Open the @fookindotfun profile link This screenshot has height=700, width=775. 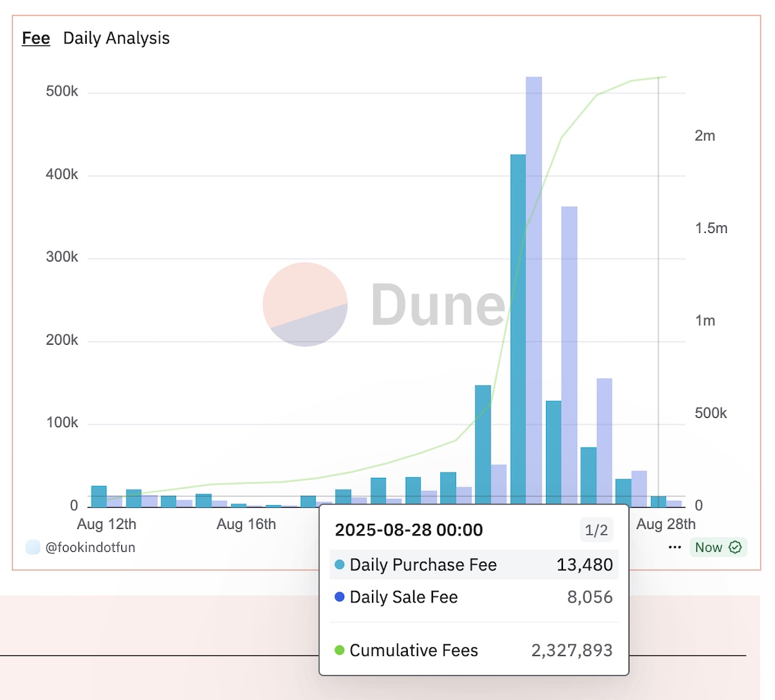89,547
